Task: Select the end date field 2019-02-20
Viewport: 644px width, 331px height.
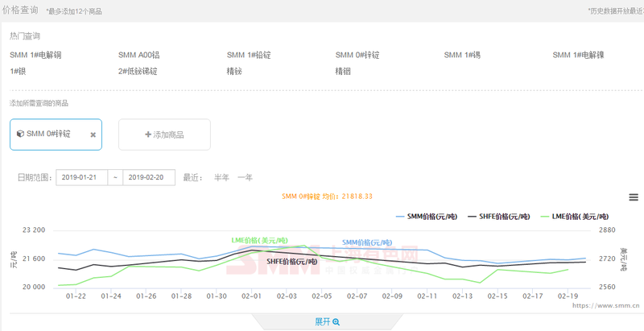Action: pos(149,177)
